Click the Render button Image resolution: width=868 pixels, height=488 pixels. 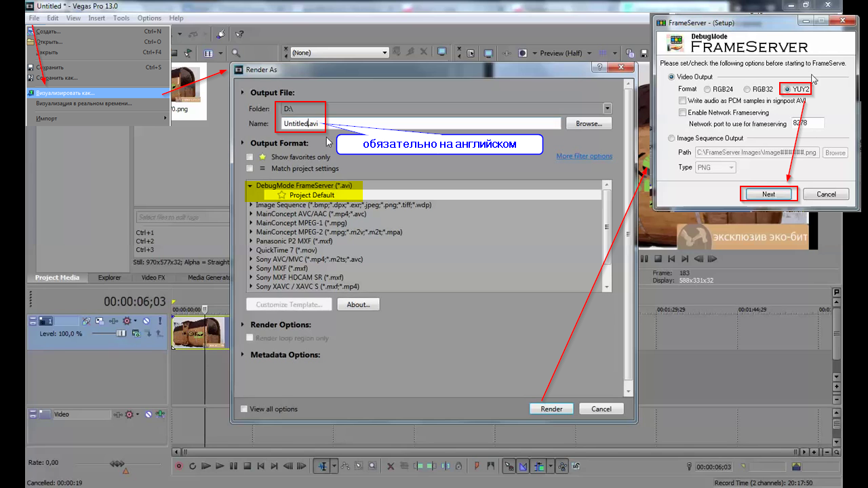[551, 409]
